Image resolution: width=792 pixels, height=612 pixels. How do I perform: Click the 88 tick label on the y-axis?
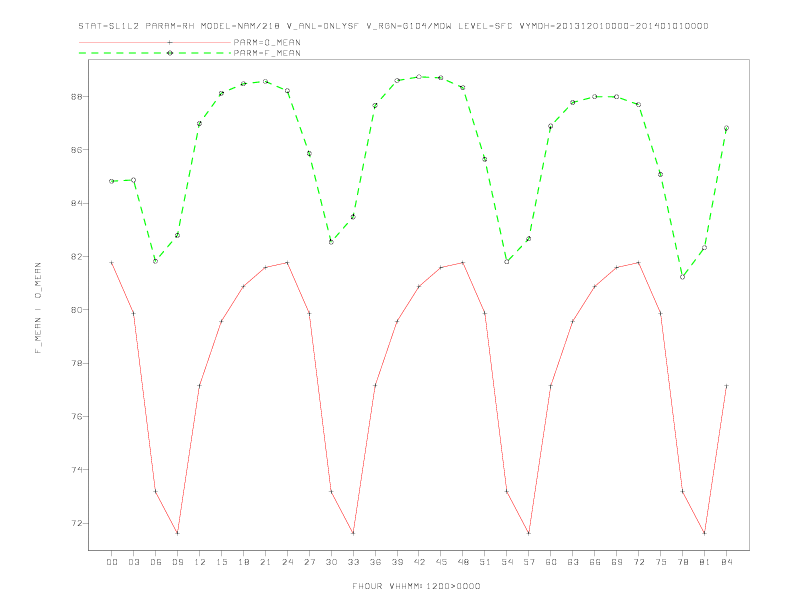[x=76, y=96]
